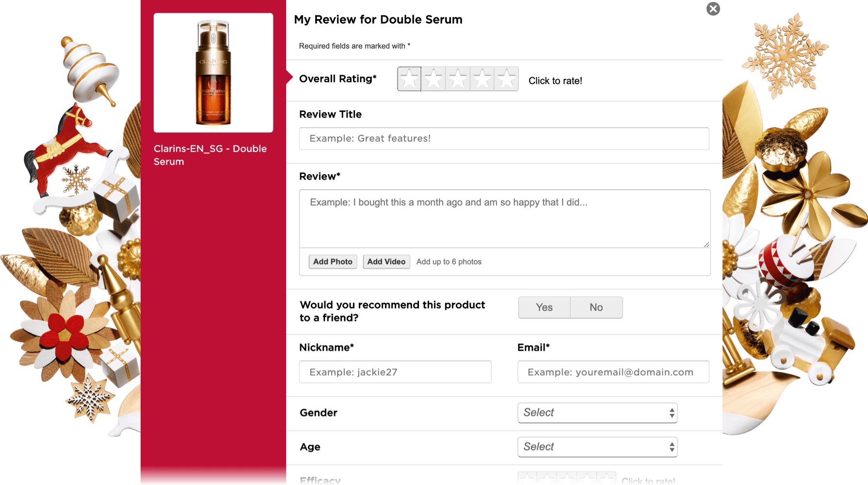The image size is (868, 485).
Task: Focus the Review text area
Action: pos(504,219)
